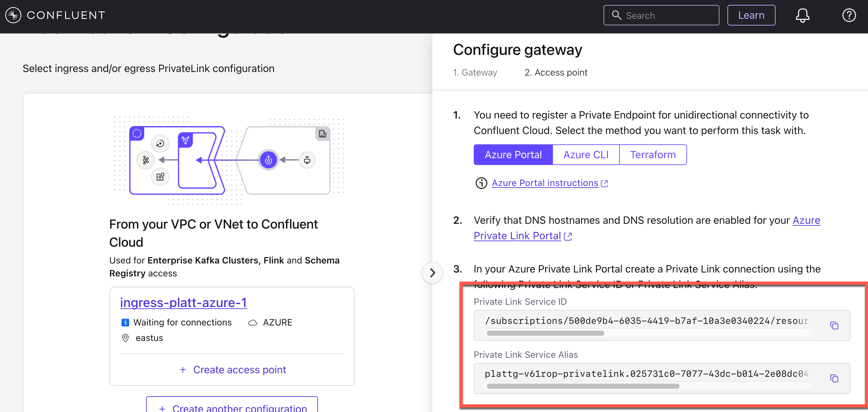Open notifications via the bell icon

(x=803, y=15)
